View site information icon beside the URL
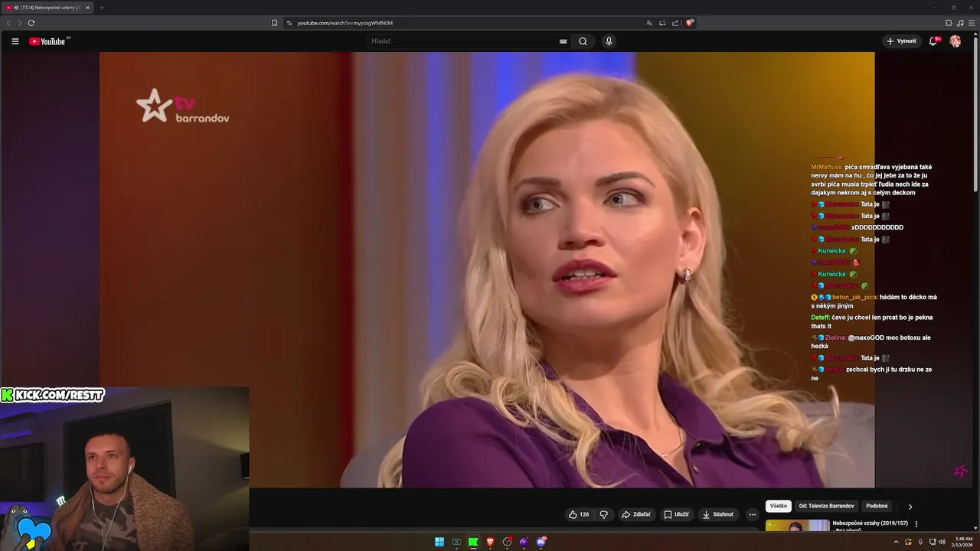 (289, 23)
